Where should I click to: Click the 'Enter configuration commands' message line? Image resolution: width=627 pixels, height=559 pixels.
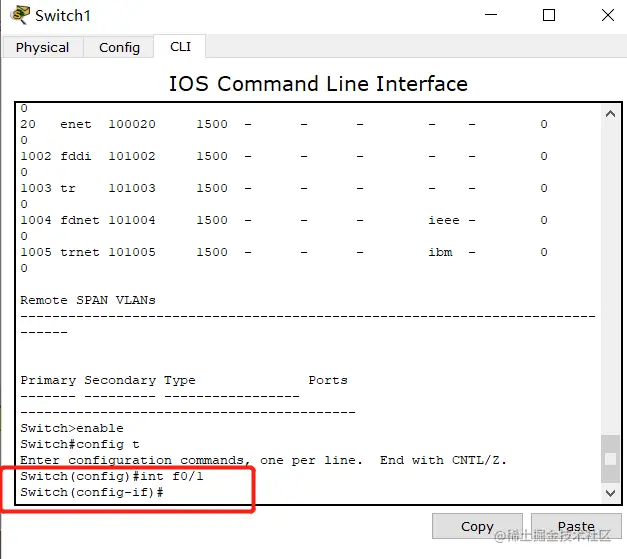pos(264,460)
